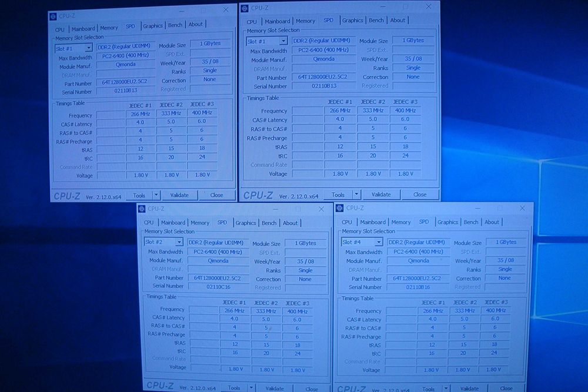
Task: Expand Tools arrow in Slot #2 window
Action: [251, 388]
